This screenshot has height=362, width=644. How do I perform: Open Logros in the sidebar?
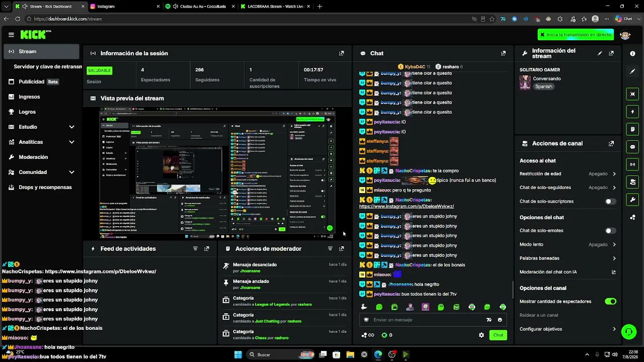(x=42, y=112)
